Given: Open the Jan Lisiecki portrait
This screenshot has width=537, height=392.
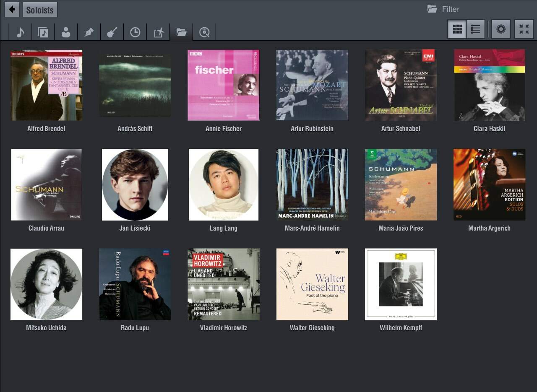Looking at the screenshot, I should (x=135, y=184).
